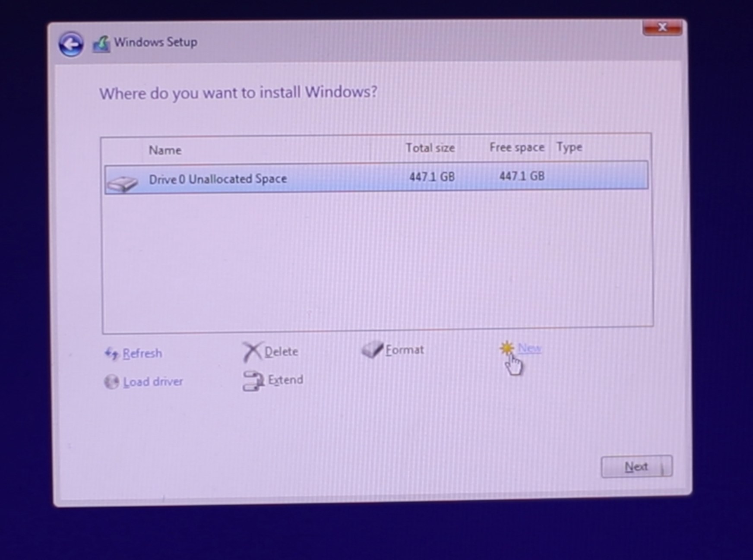Choose Extend for the partition
753x560 pixels.
(x=285, y=380)
